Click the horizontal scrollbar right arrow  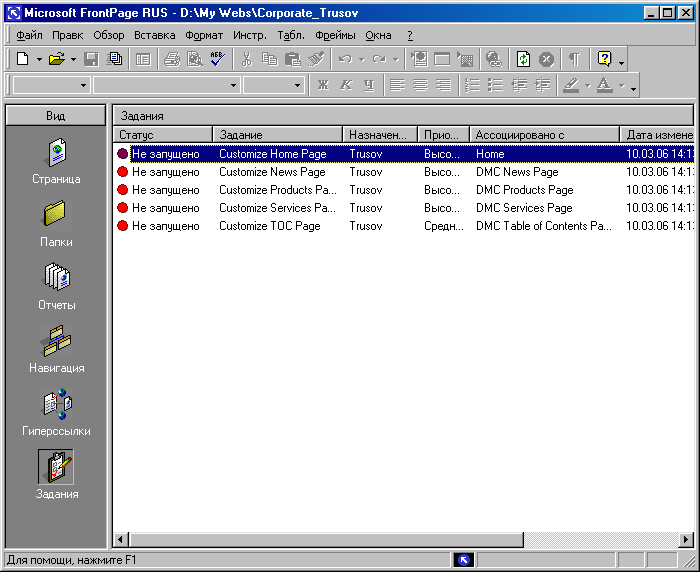(x=686, y=540)
